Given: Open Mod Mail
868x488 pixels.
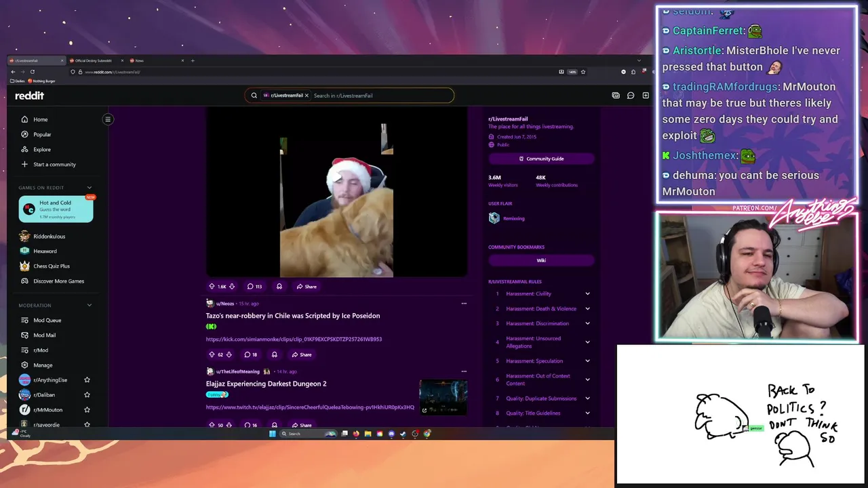Looking at the screenshot, I should (45, 335).
